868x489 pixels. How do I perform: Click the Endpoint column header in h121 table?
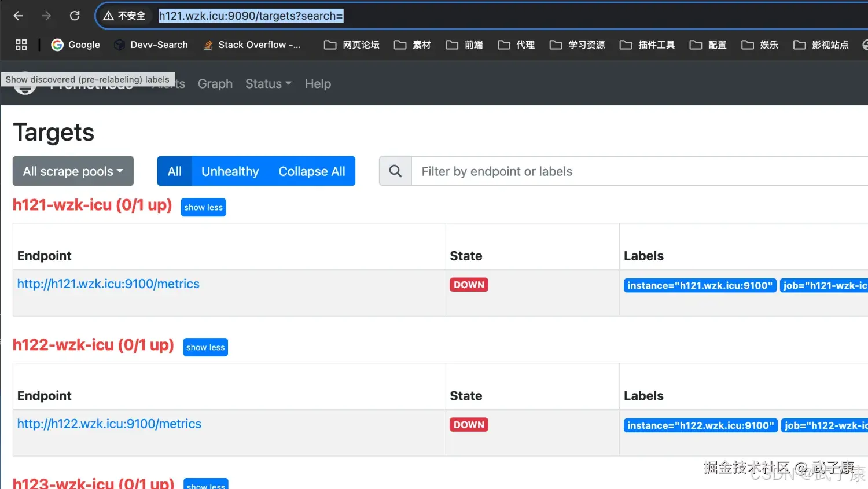45,256
